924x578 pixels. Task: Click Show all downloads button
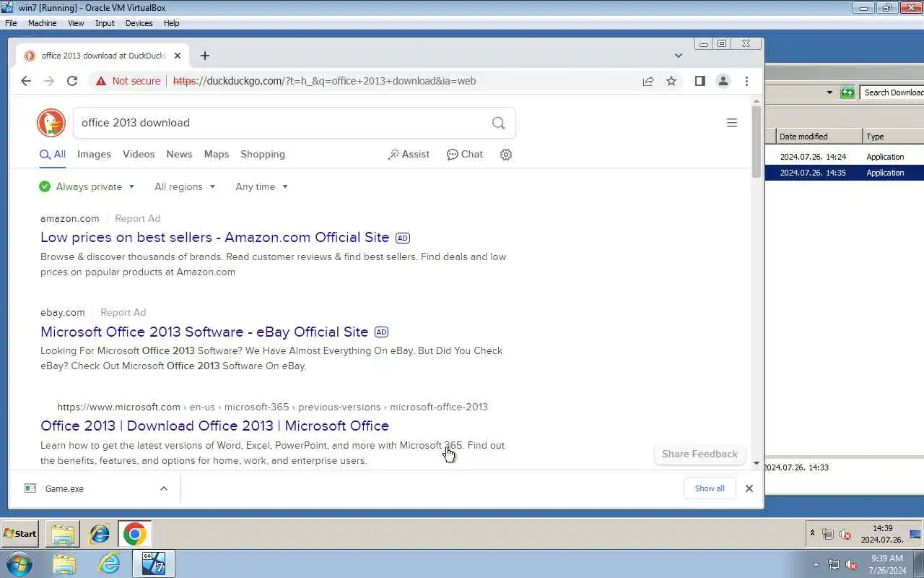point(710,488)
